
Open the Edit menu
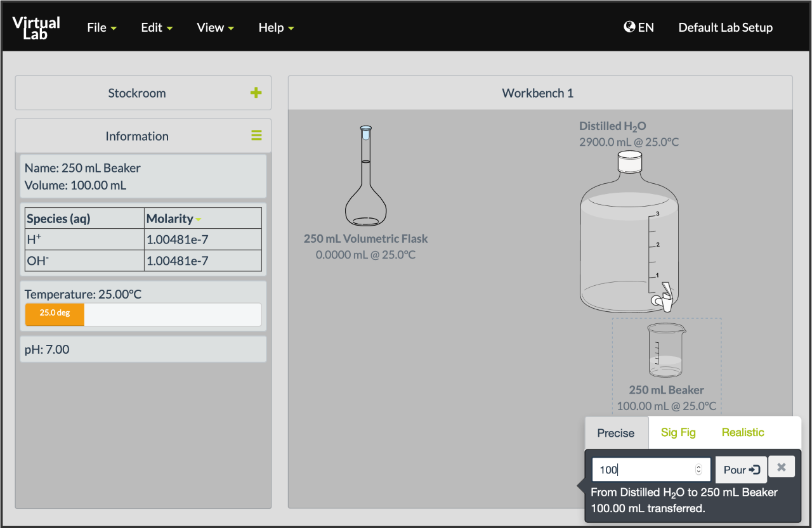157,27
